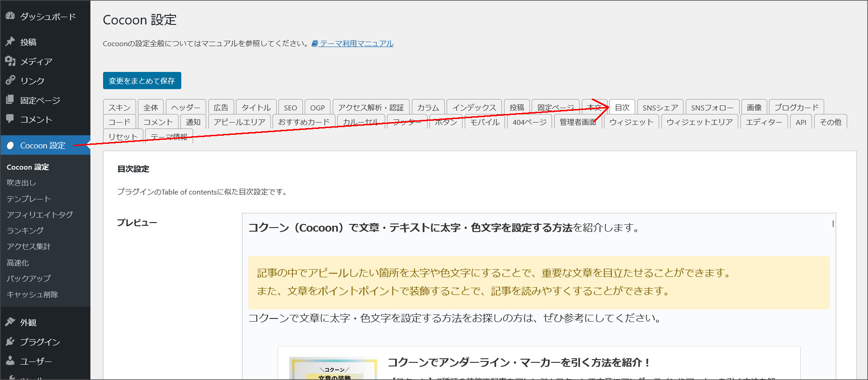Click the plug icon next to プラグイン
Image resolution: width=868 pixels, height=380 pixels.
(x=10, y=342)
